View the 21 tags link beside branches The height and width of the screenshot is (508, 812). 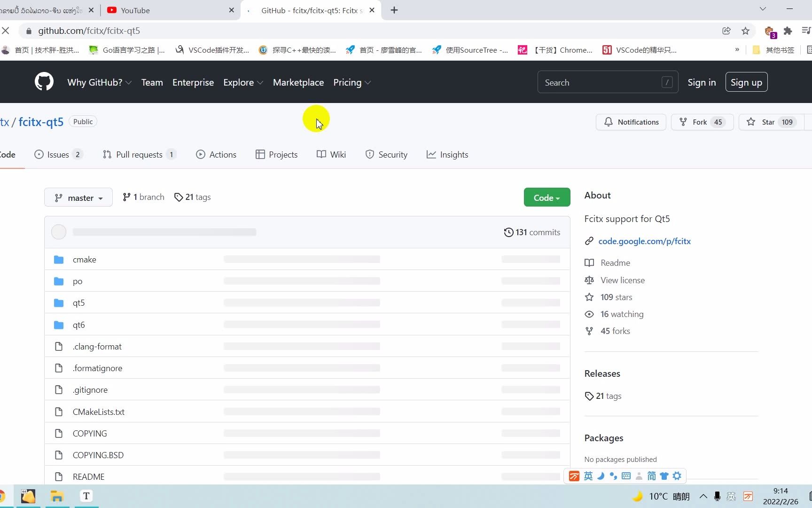click(192, 197)
